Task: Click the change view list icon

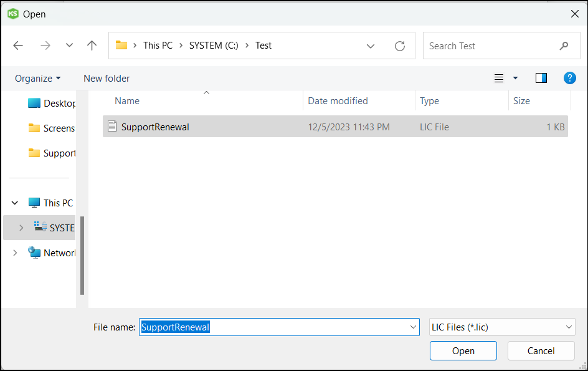Action: 499,78
